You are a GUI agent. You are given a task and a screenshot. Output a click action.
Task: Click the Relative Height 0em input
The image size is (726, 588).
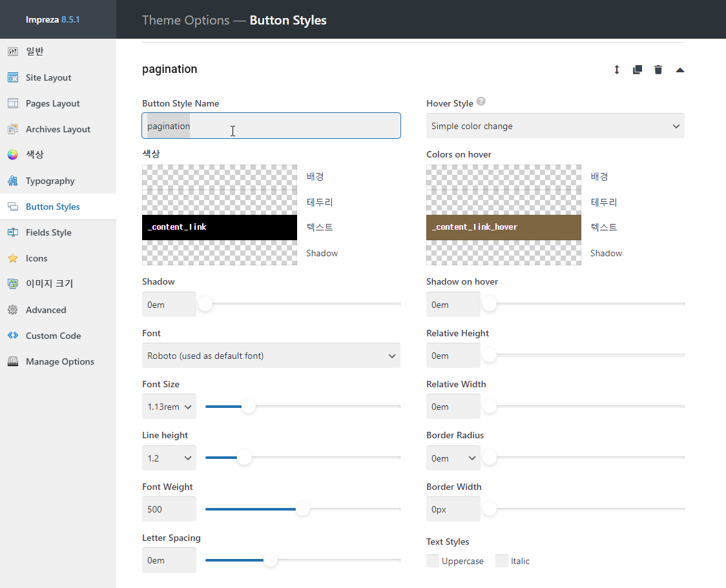pos(453,356)
